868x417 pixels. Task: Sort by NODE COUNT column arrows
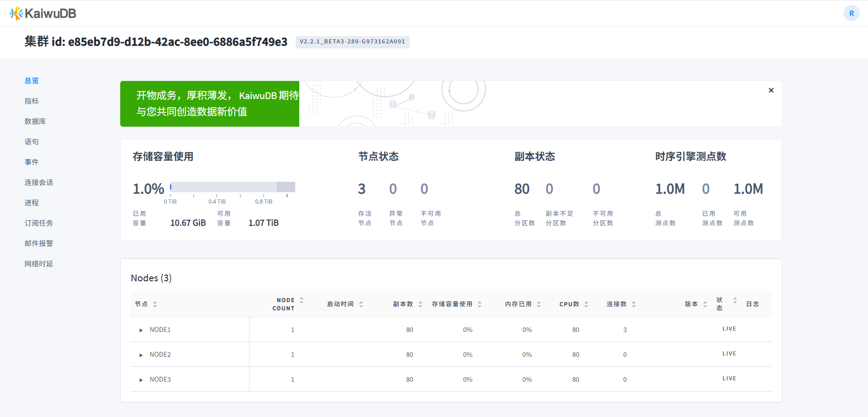(301, 300)
